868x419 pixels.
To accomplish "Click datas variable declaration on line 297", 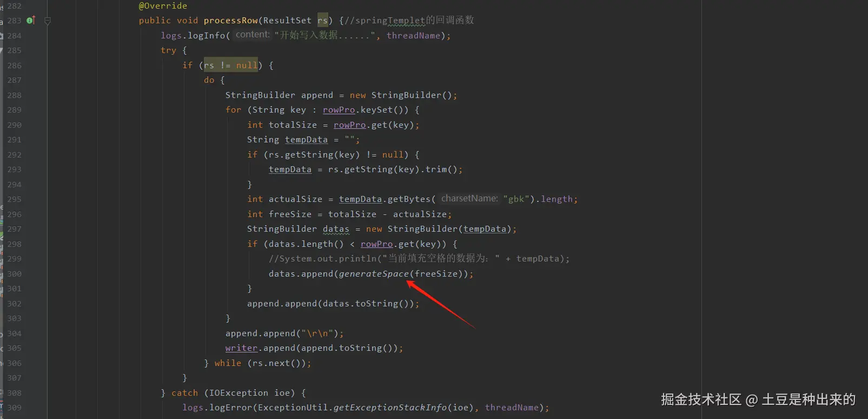I will pos(336,229).
